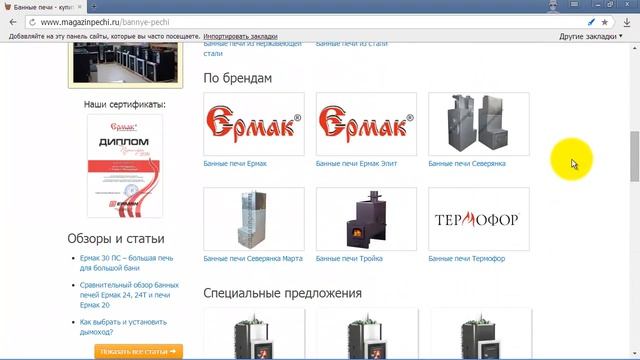Open the browser menu icon in title bar
The image size is (640, 360).
point(574,4)
